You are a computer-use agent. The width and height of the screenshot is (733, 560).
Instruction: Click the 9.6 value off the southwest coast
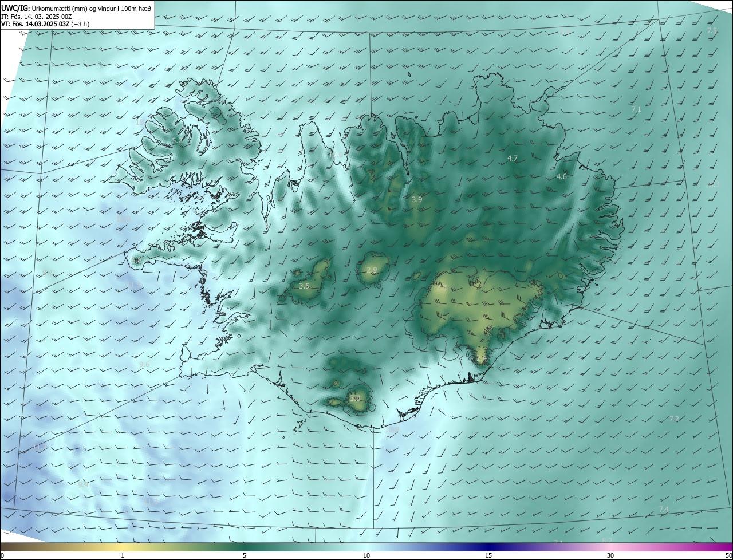coord(144,364)
